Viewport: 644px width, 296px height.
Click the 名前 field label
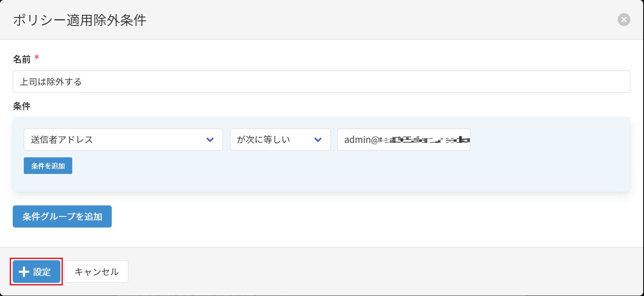coord(22,60)
